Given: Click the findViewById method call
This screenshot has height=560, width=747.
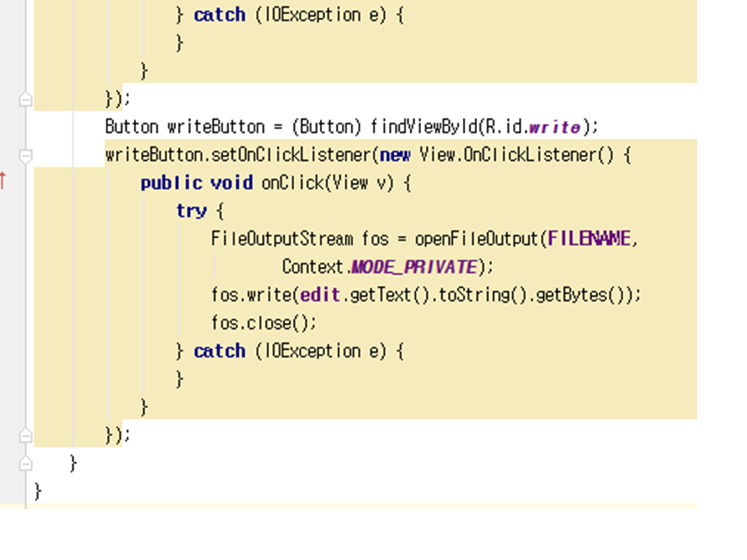Looking at the screenshot, I should point(421,126).
